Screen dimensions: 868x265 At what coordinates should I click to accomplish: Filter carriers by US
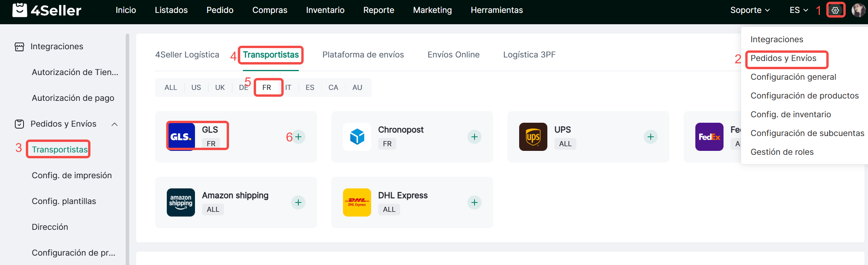pyautogui.click(x=196, y=88)
